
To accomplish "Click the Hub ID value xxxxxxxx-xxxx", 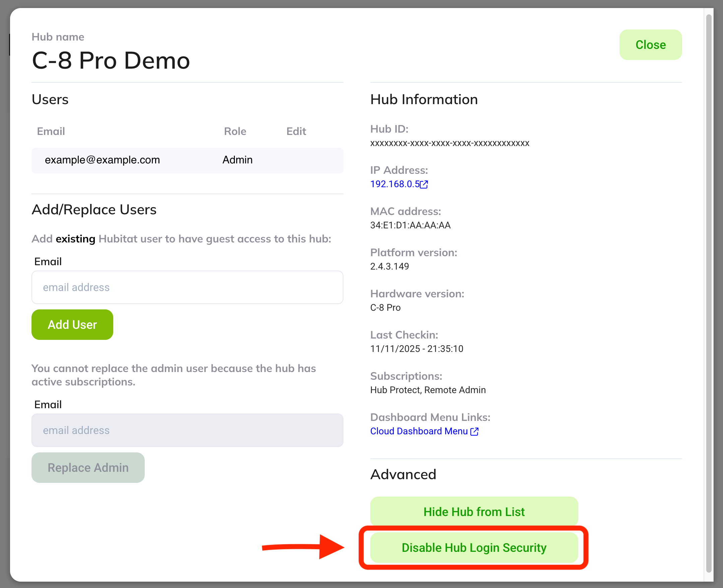I will (450, 143).
